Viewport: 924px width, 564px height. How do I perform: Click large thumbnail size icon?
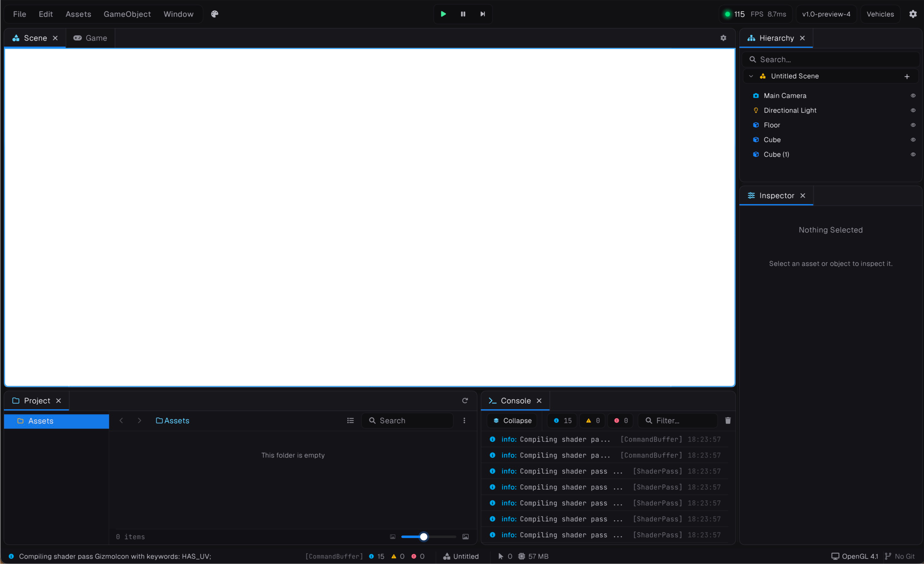pyautogui.click(x=465, y=537)
